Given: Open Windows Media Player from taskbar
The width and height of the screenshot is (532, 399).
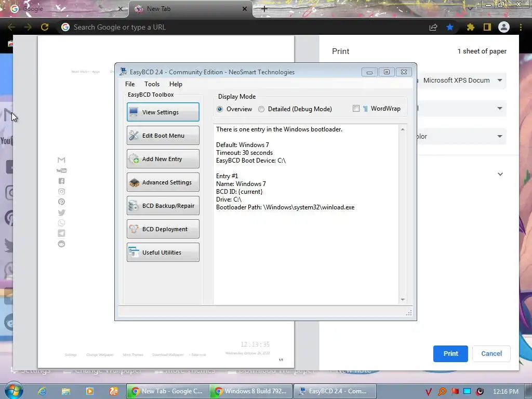Looking at the screenshot, I should click(89, 391).
